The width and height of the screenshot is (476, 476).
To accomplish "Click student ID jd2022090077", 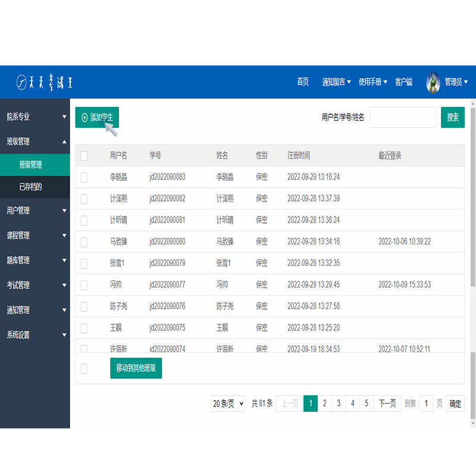I will point(167,285).
